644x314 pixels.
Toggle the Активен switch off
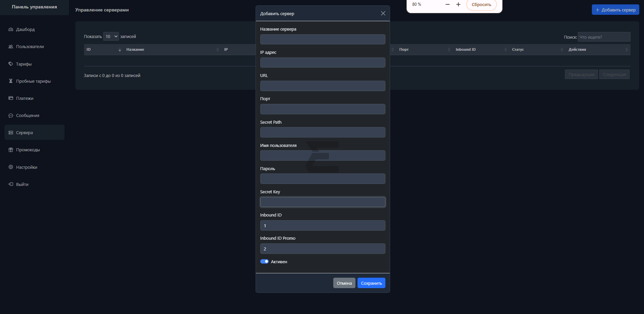[264, 262]
